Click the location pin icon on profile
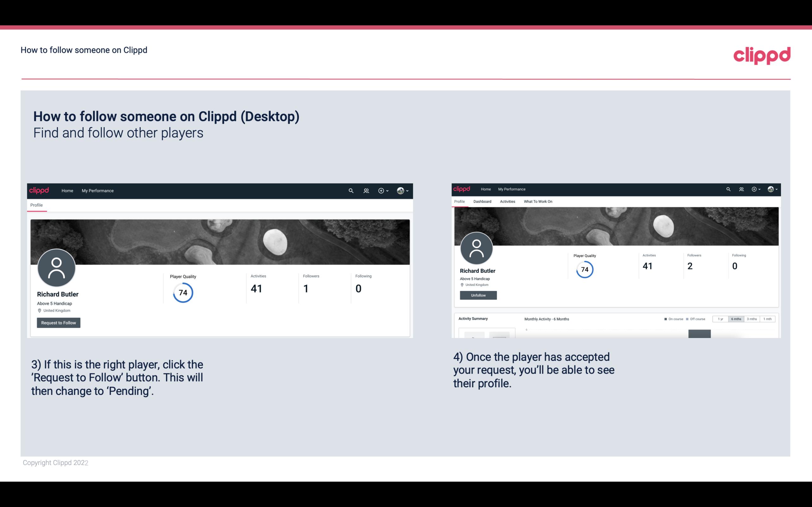The height and width of the screenshot is (507, 812). point(40,310)
